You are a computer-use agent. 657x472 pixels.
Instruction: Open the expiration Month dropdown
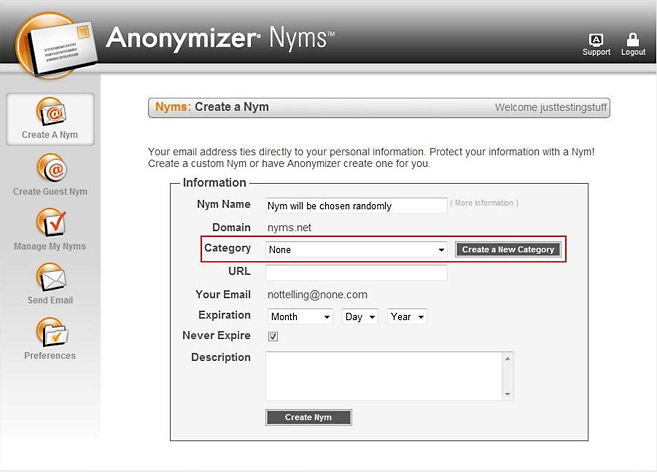(299, 316)
